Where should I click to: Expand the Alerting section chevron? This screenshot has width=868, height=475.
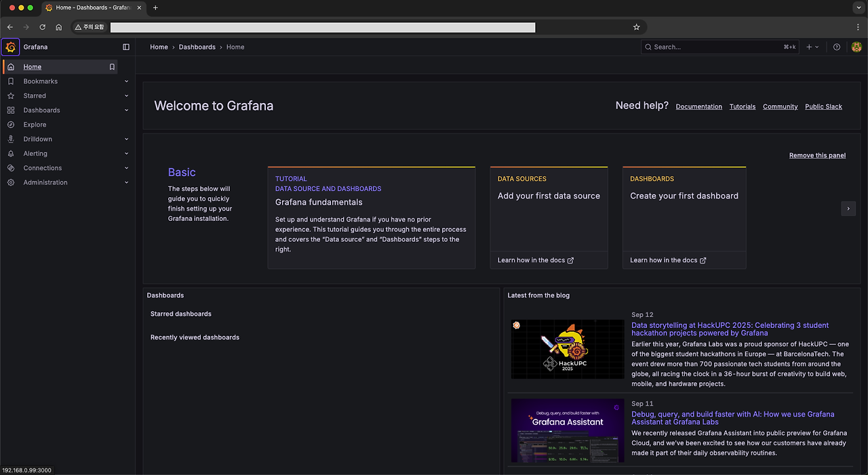(x=127, y=154)
